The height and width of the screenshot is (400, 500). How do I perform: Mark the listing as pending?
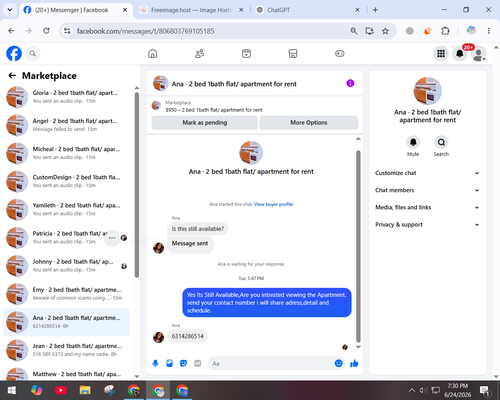point(204,123)
